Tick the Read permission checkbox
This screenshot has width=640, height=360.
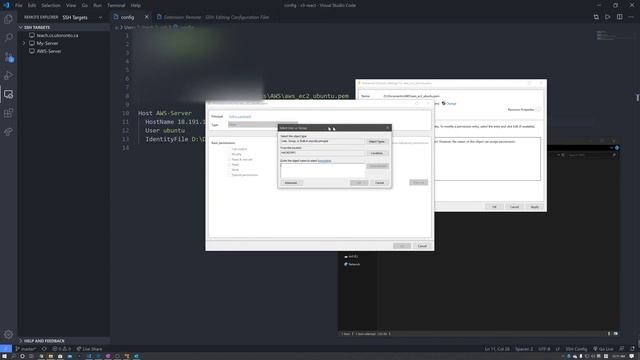tap(229, 164)
